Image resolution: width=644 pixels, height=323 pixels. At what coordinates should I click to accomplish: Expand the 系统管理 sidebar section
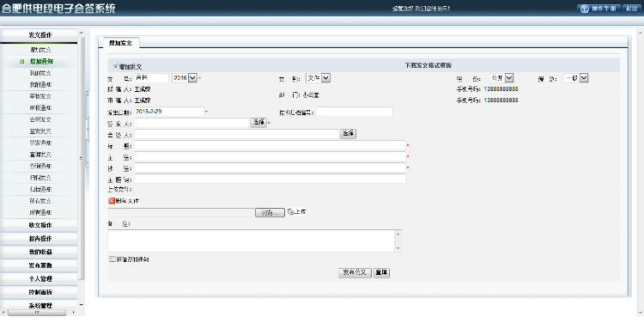point(39,305)
